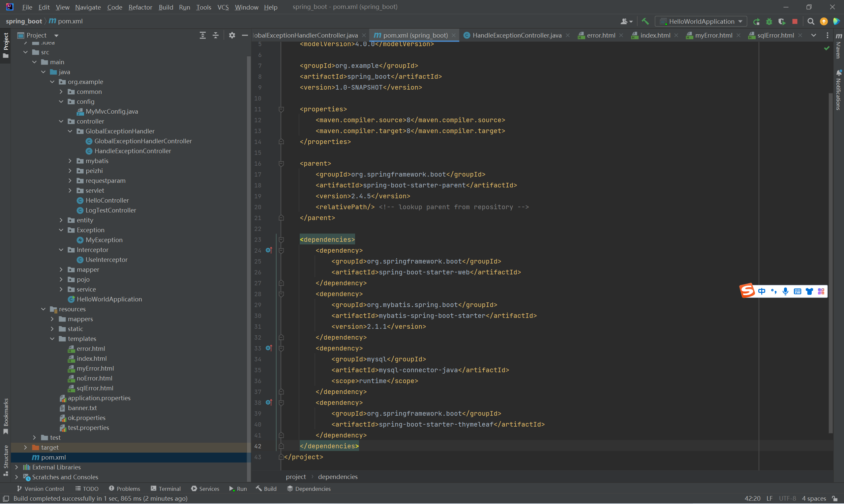Click the Debug bug icon

[769, 22]
